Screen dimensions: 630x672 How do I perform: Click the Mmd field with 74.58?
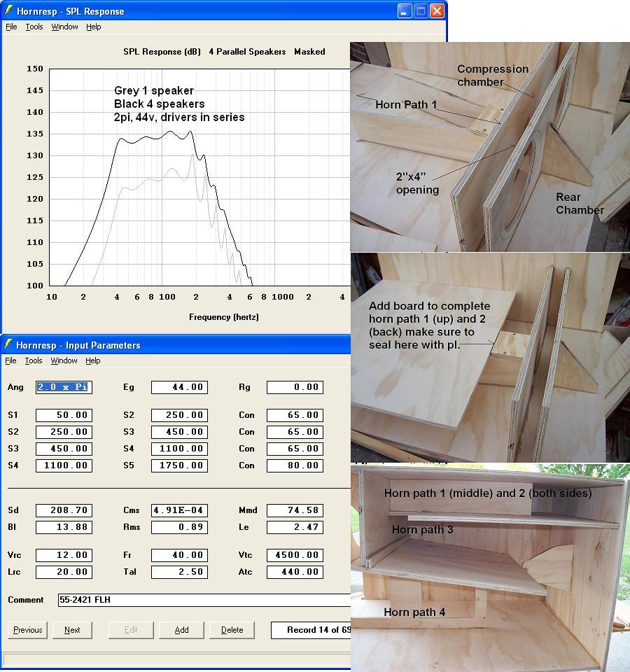click(x=295, y=510)
